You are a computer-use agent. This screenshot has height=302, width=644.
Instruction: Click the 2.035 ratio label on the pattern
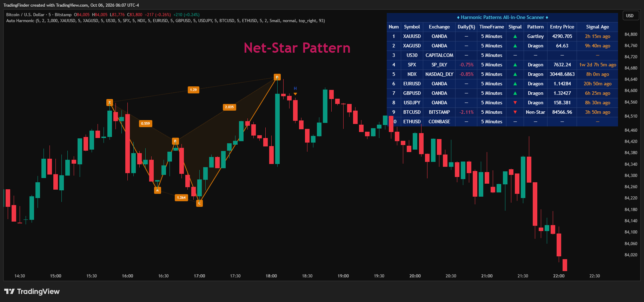(229, 107)
